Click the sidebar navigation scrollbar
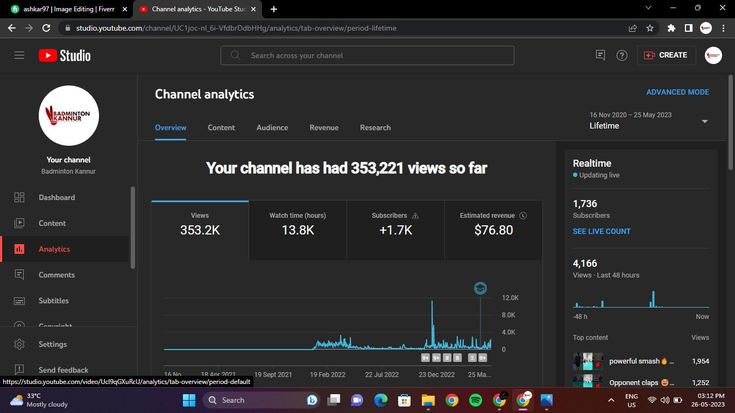This screenshot has height=413, width=735. point(133,228)
